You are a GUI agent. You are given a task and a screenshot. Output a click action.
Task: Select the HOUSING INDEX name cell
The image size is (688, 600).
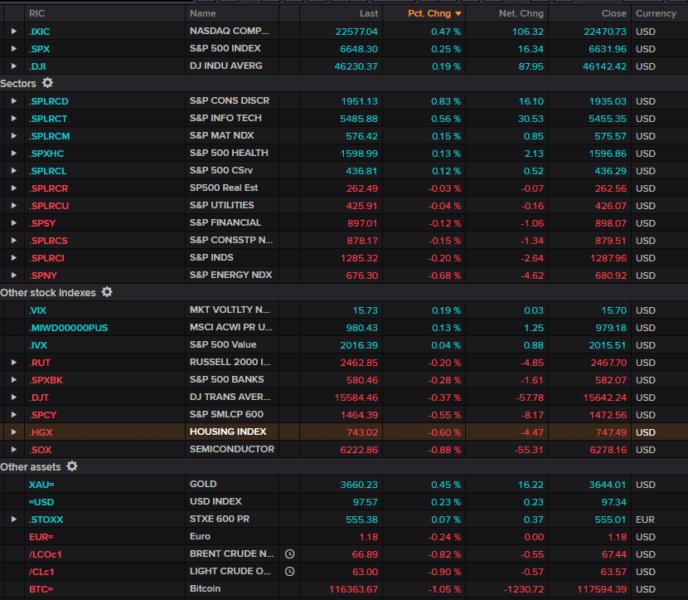pyautogui.click(x=228, y=432)
